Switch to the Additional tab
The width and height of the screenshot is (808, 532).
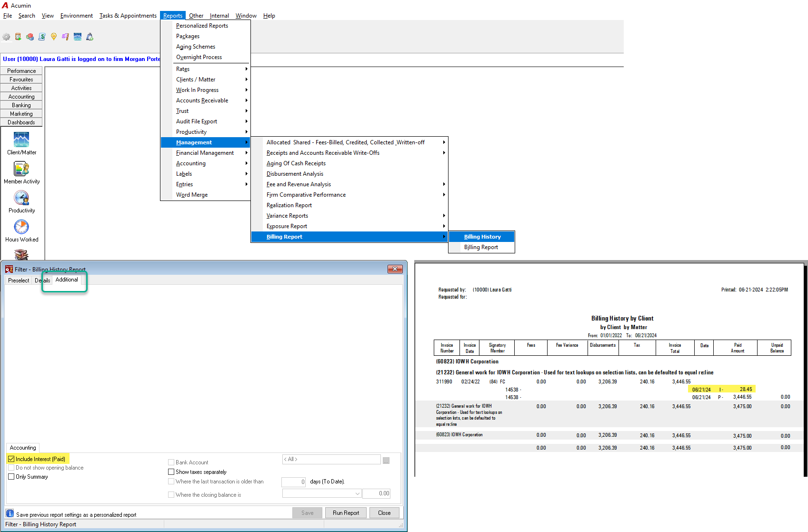67,280
